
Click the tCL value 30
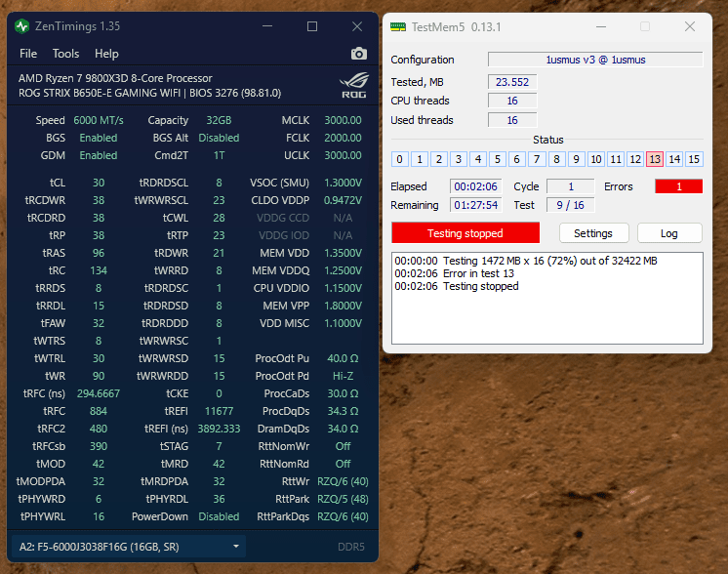coord(99,183)
